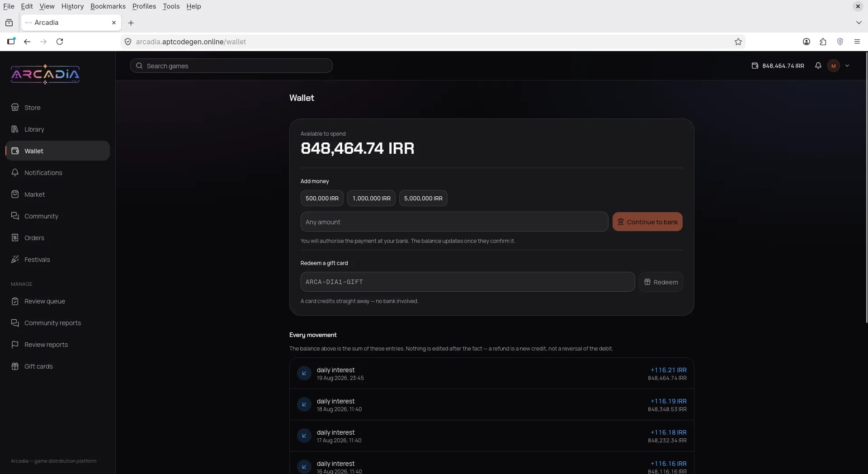Choose the 1,000,000 IRR preset amount
This screenshot has height=474, width=868.
371,198
